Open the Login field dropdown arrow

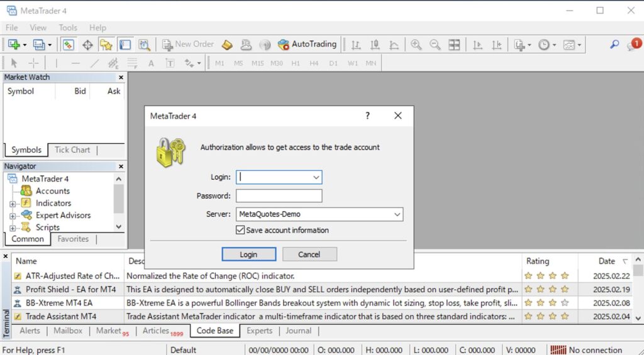(316, 177)
